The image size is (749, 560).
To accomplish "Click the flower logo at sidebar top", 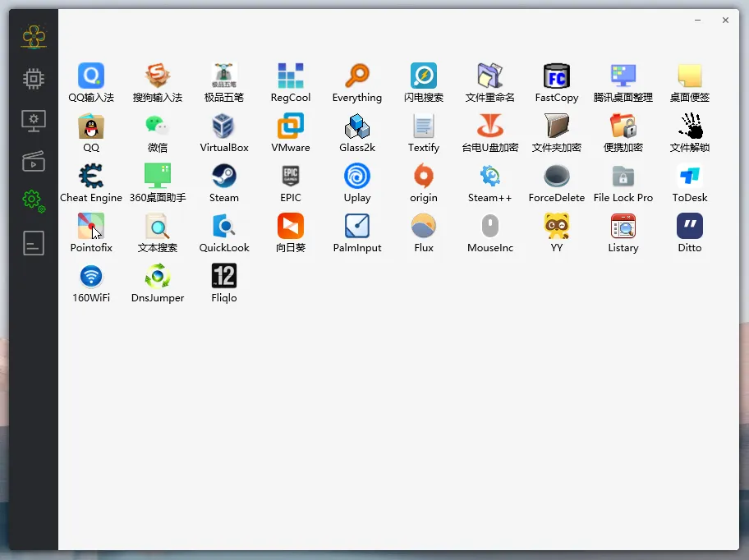I will click(34, 36).
